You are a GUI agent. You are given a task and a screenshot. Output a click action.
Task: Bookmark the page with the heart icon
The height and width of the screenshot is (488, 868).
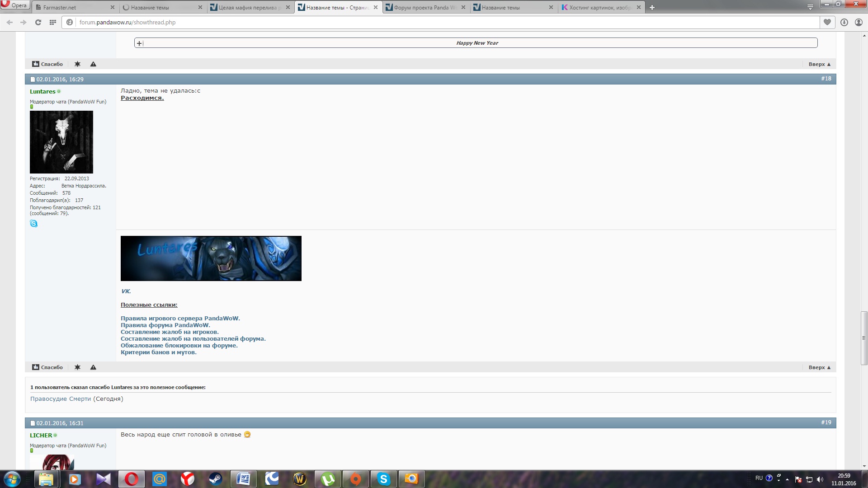(x=827, y=22)
